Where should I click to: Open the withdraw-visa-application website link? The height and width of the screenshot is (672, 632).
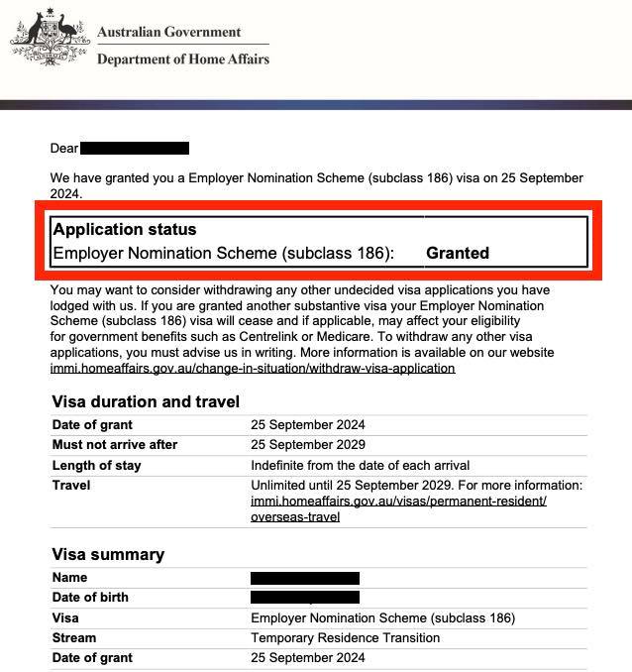pos(252,368)
